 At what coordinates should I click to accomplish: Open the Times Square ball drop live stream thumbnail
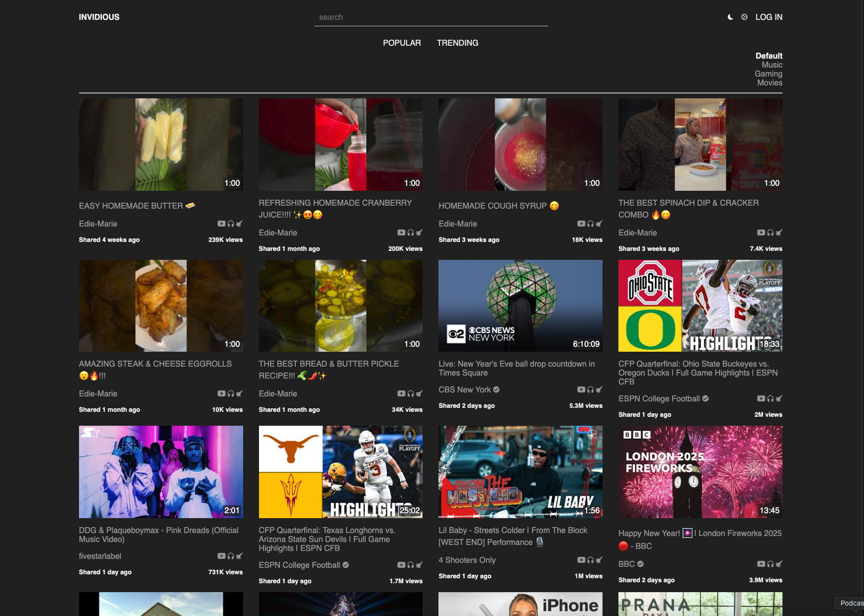pyautogui.click(x=520, y=305)
